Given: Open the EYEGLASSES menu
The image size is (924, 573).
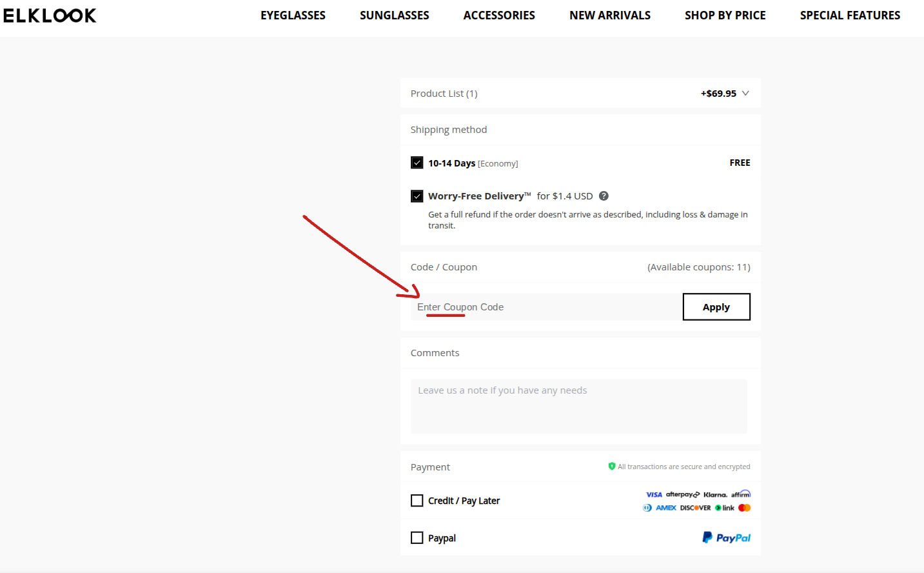Looking at the screenshot, I should 293,15.
